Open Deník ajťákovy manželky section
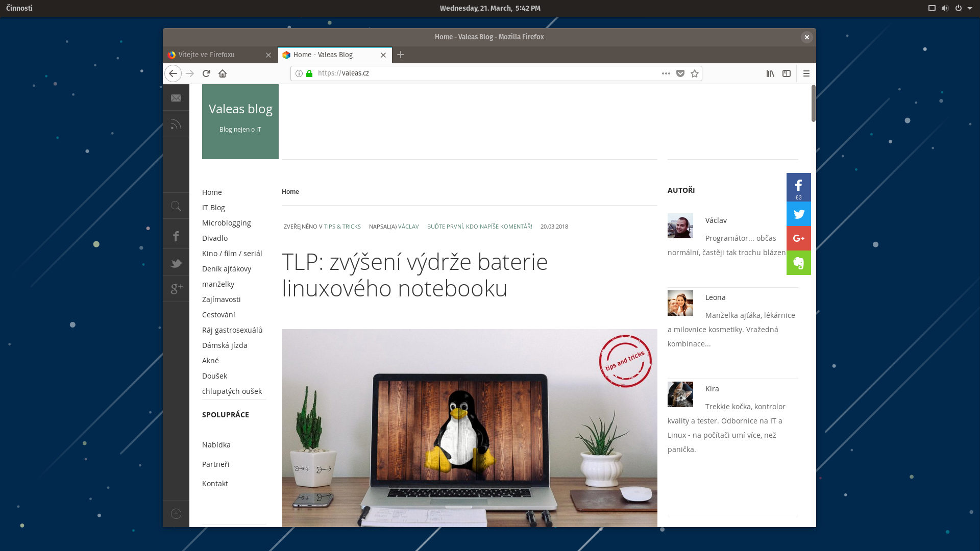Viewport: 980px width, 551px height. click(227, 277)
